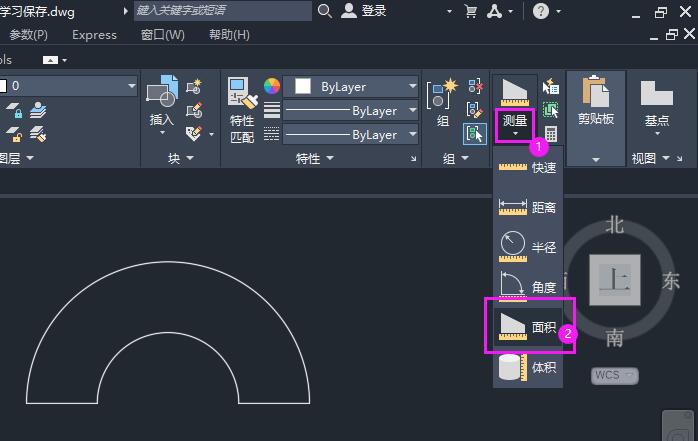Screen dimensions: 698x441
Task: Choose 快速 quick measure from list
Action: 528,167
